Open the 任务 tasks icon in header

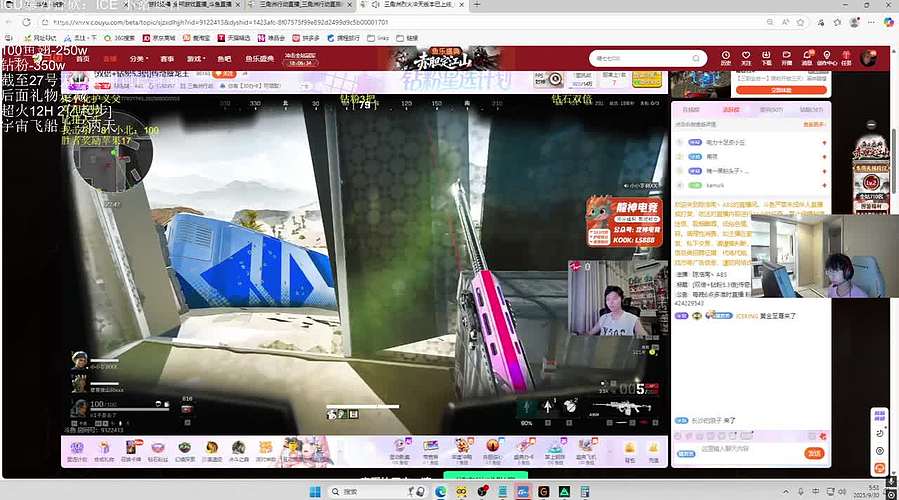846,58
